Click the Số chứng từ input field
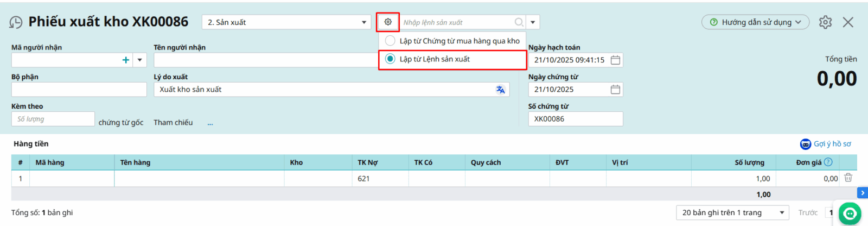Image resolution: width=868 pixels, height=226 pixels. coord(575,119)
